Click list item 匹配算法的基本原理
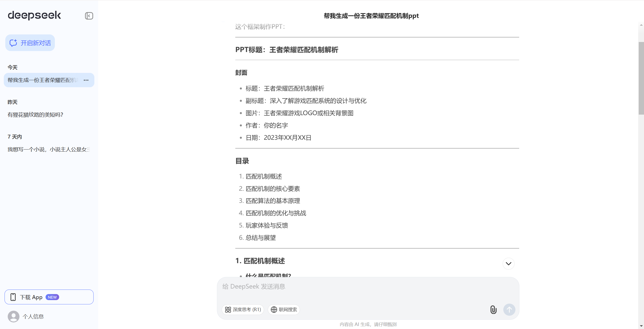The height and width of the screenshot is (329, 644). pyautogui.click(x=273, y=201)
